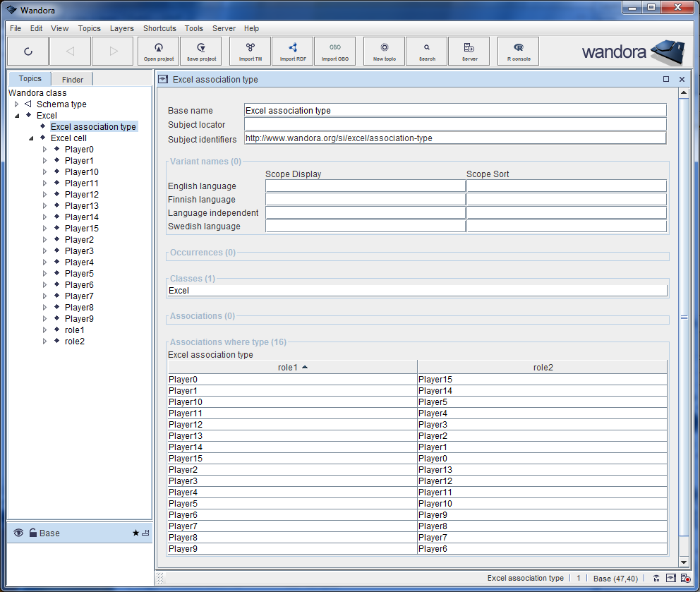Click the Import RDF toolbar icon
700x592 pixels.
(x=292, y=51)
